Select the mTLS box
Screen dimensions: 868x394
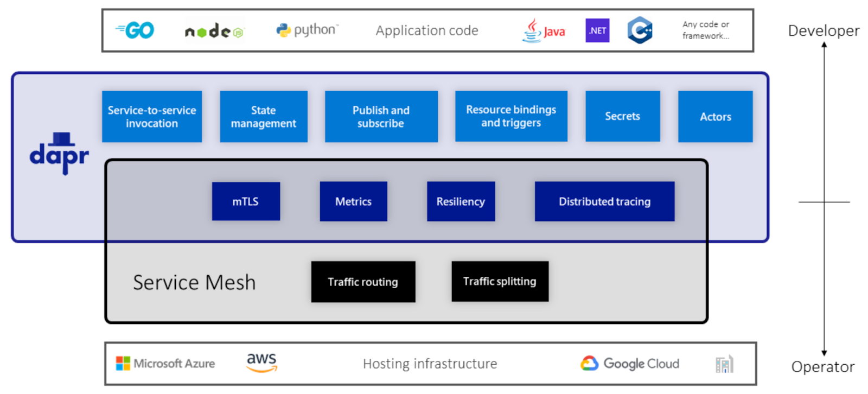click(246, 201)
